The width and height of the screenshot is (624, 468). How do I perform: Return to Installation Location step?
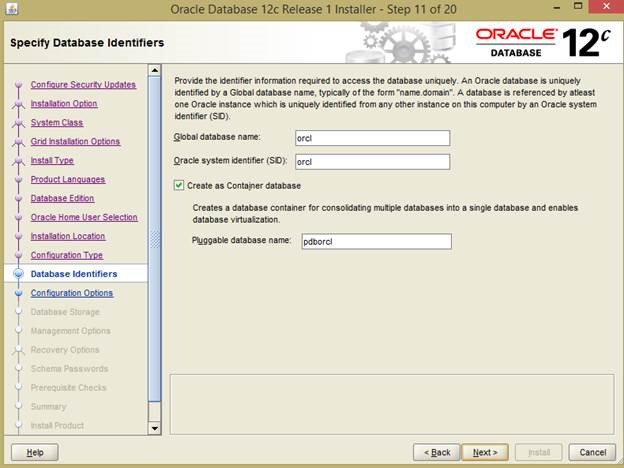pos(68,236)
